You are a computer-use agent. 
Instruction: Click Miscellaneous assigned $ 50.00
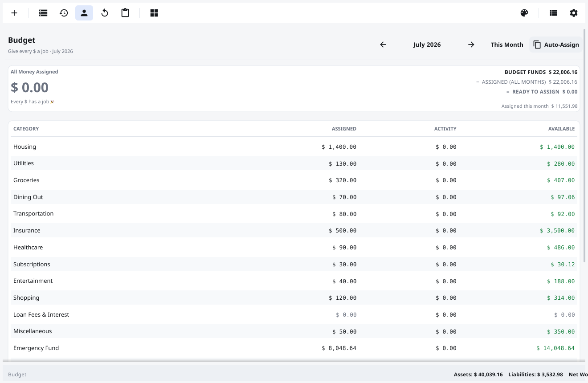pyautogui.click(x=344, y=332)
